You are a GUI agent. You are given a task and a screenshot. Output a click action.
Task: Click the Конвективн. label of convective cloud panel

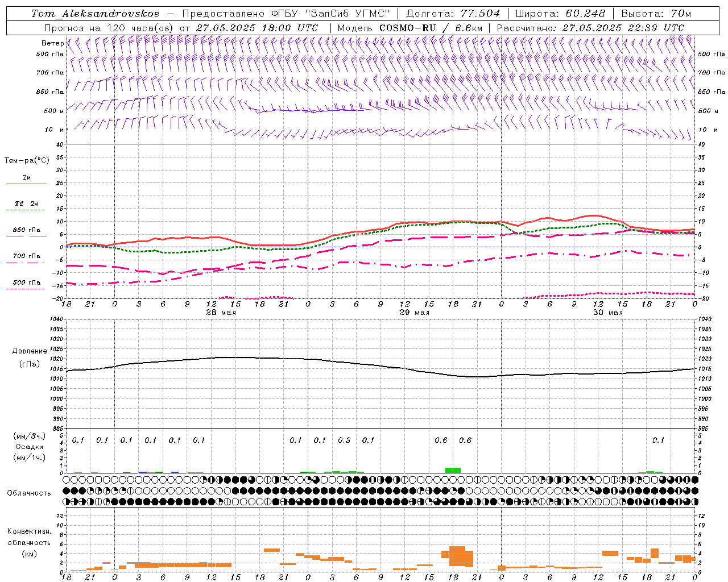tap(29, 531)
